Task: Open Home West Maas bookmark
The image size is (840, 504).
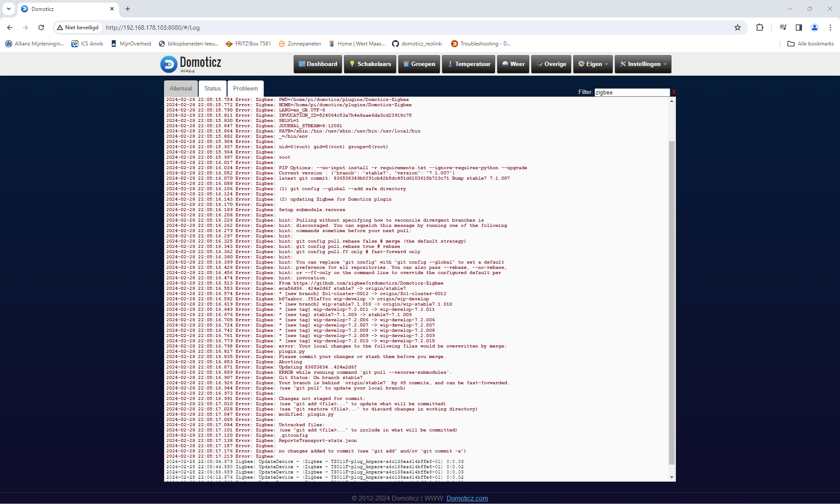Action: (357, 44)
